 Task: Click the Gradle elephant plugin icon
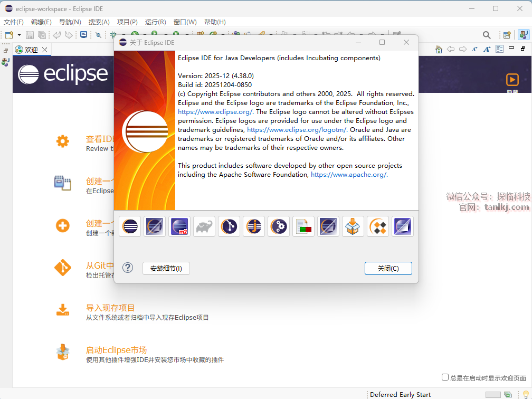tap(204, 226)
